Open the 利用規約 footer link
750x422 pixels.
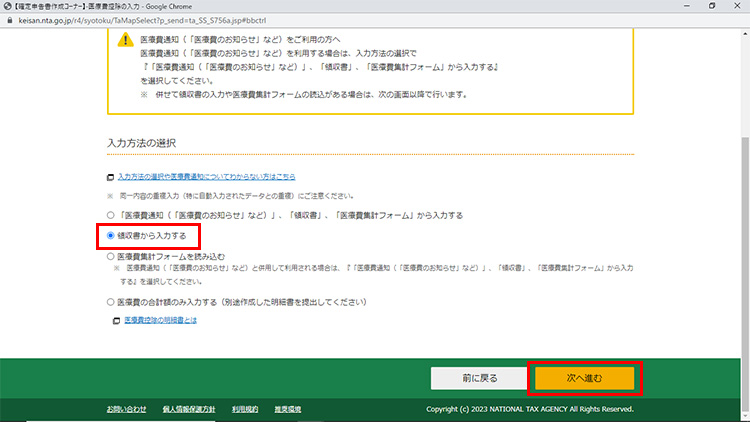click(x=245, y=409)
